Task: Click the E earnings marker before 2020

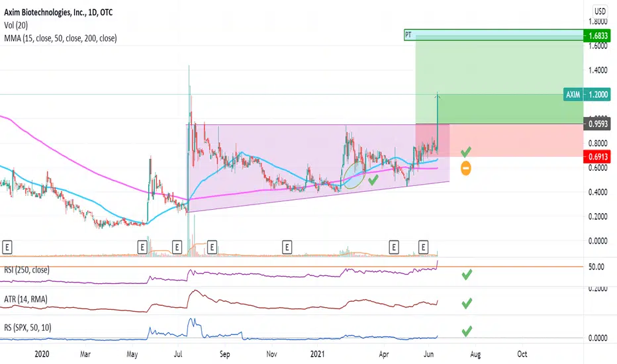Action: click(x=7, y=247)
